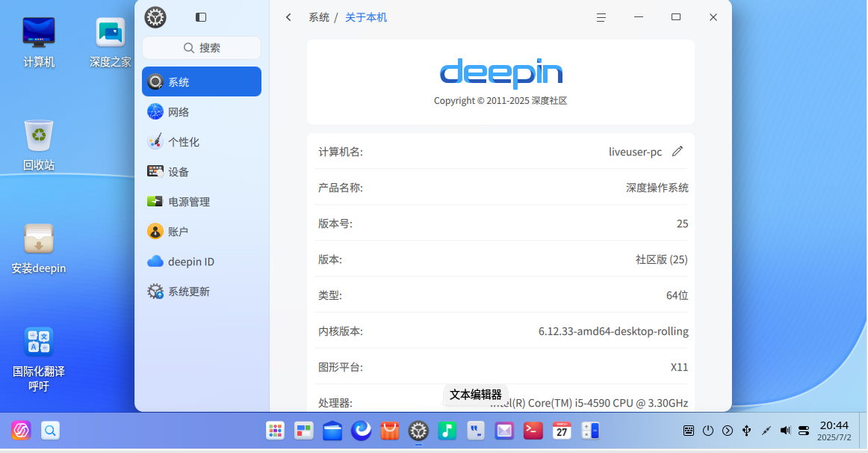This screenshot has width=868, height=453.
Task: Select the 国际化翻译呼吁 desktop icon
Action: point(39,359)
